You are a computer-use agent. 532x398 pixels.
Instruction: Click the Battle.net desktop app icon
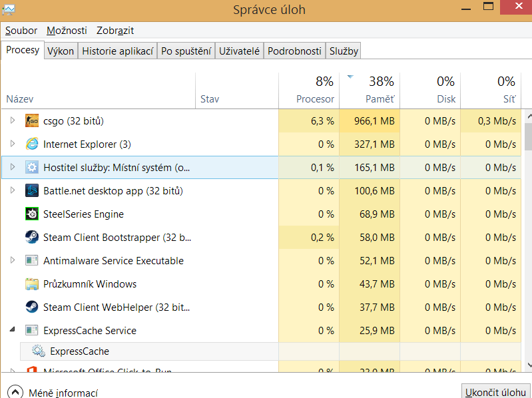(32, 191)
